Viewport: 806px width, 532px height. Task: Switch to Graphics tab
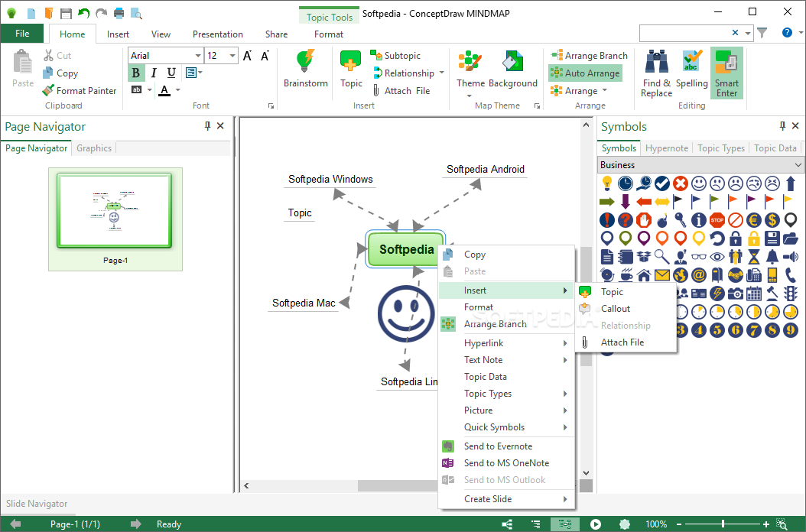tap(94, 148)
